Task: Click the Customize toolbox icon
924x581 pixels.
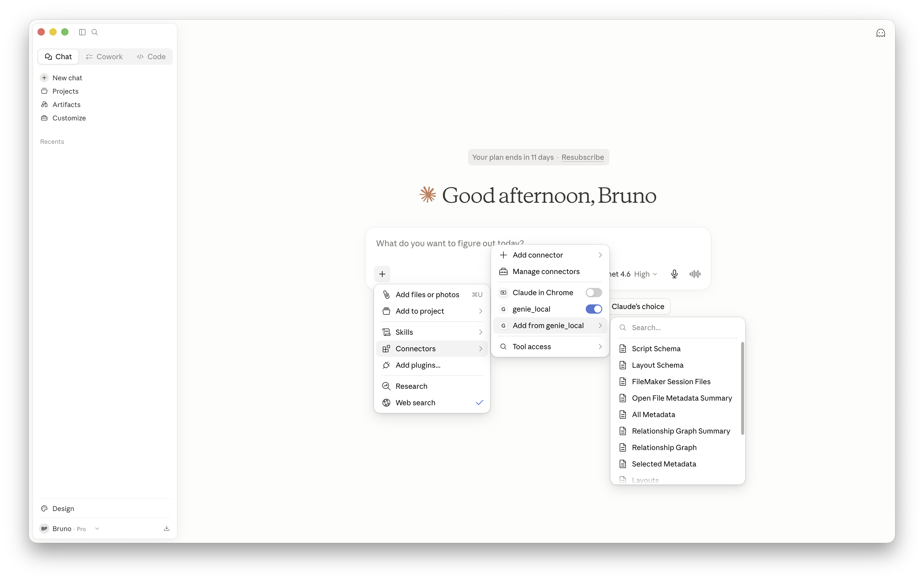Action: 45,118
